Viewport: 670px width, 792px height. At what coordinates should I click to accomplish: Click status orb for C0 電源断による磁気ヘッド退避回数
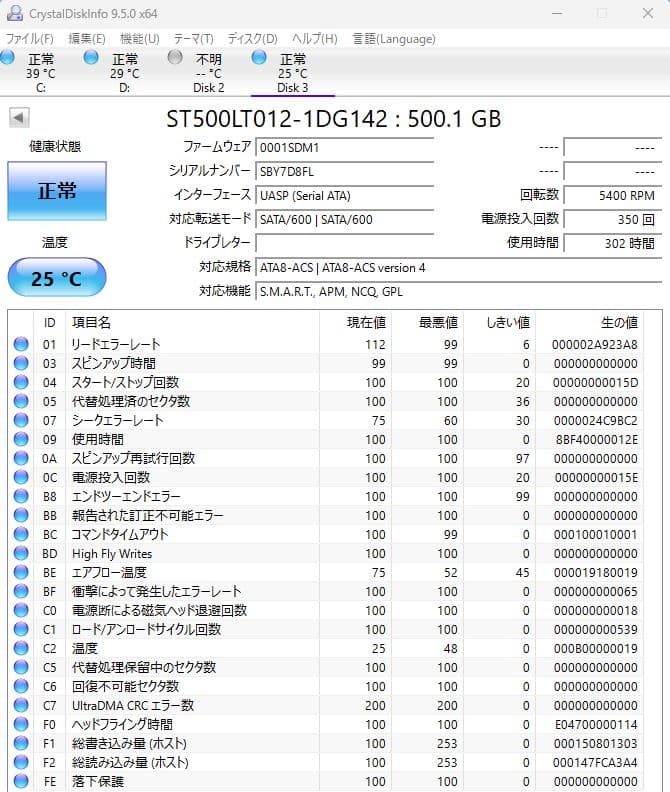[x=21, y=610]
